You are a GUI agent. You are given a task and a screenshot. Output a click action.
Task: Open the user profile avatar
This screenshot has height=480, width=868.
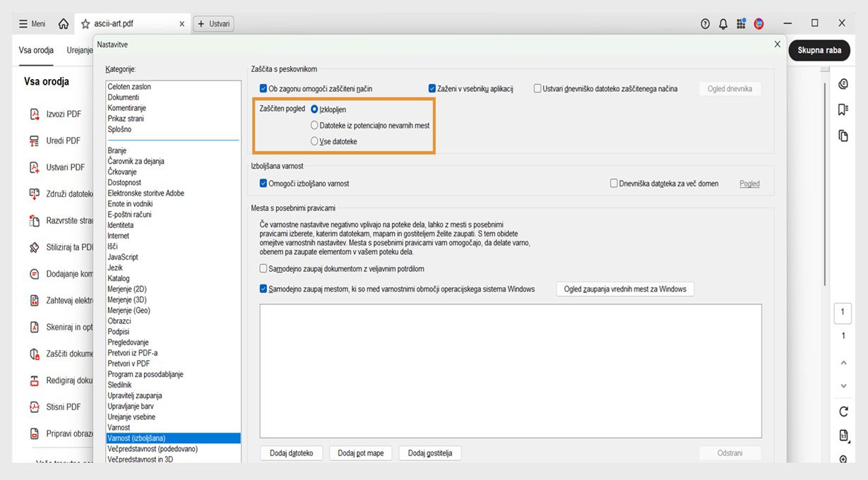[759, 24]
